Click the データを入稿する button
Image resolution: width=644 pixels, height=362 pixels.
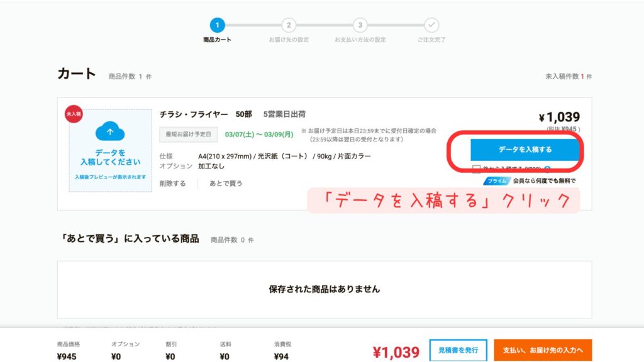click(525, 150)
